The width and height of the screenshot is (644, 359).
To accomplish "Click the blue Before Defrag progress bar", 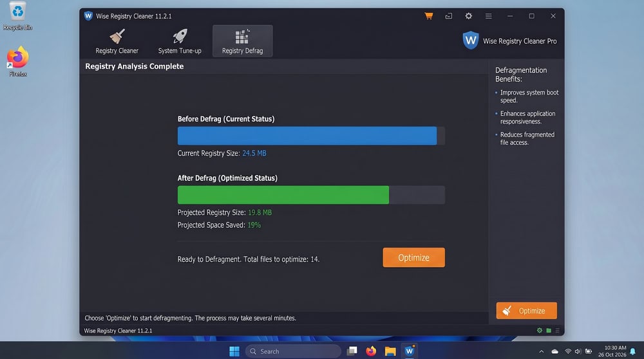I will (307, 136).
